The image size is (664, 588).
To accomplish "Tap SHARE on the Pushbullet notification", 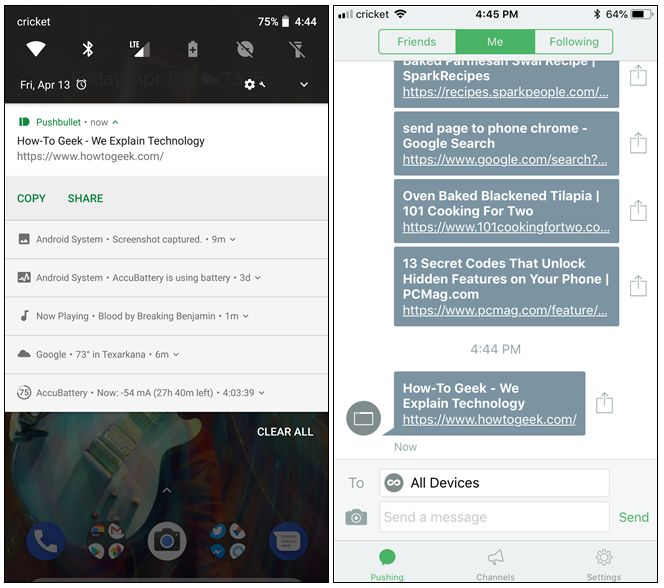I will (86, 199).
